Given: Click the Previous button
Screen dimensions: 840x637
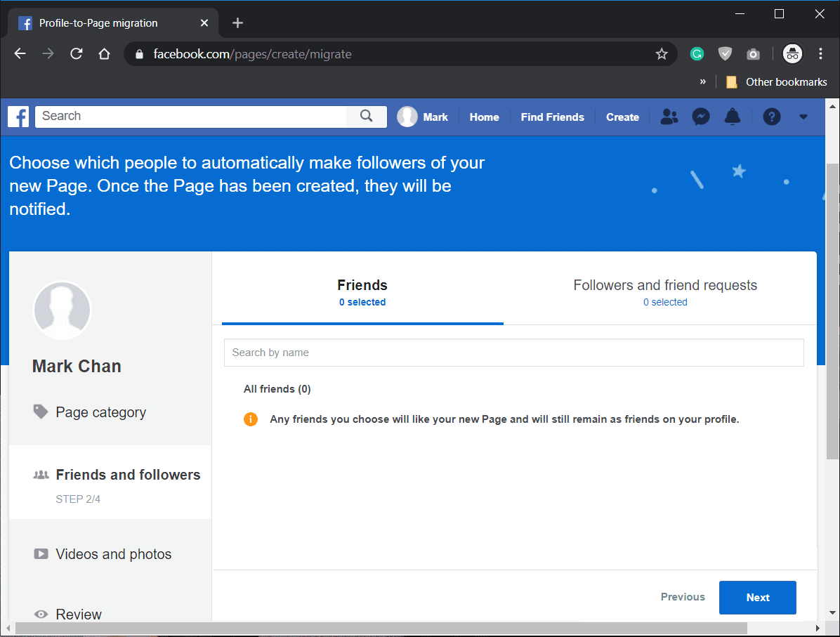Looking at the screenshot, I should 682,597.
